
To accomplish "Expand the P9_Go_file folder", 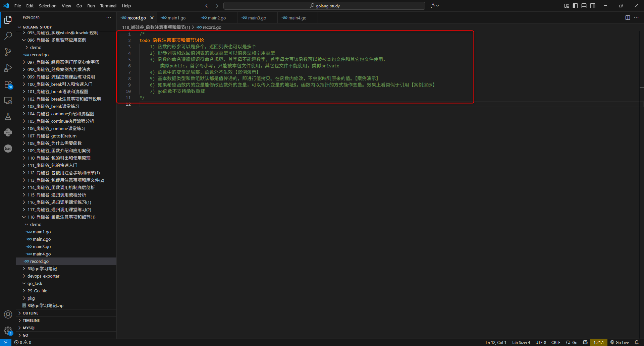I will (66, 291).
